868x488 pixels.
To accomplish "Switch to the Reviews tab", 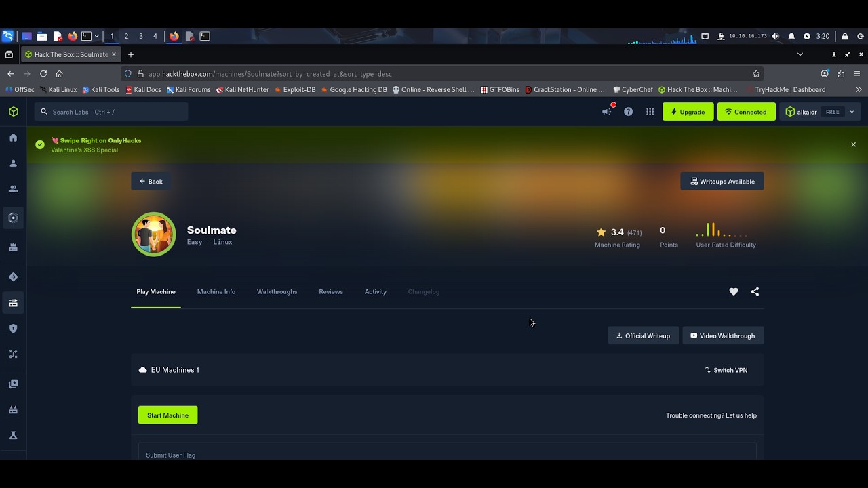I will 331,291.
